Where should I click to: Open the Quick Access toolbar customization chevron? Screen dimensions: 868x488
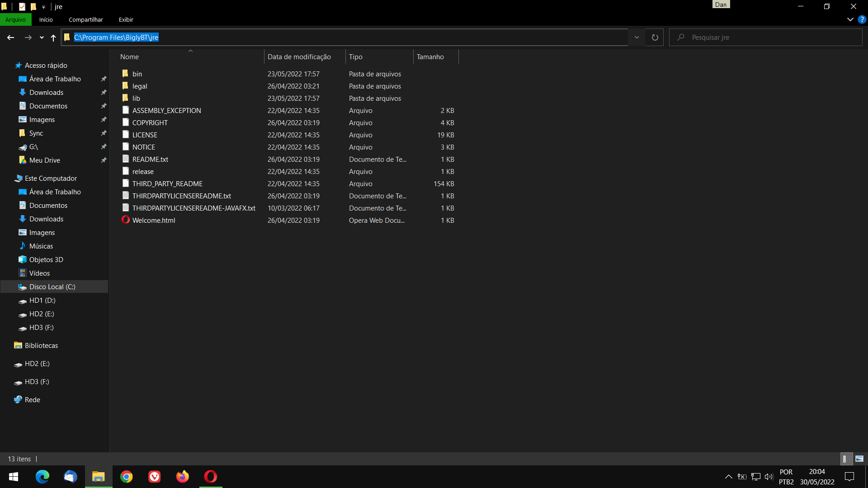pyautogui.click(x=43, y=6)
